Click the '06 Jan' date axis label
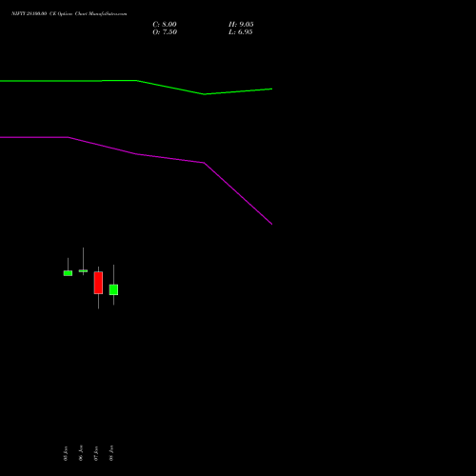476x476 pixels. (81, 453)
